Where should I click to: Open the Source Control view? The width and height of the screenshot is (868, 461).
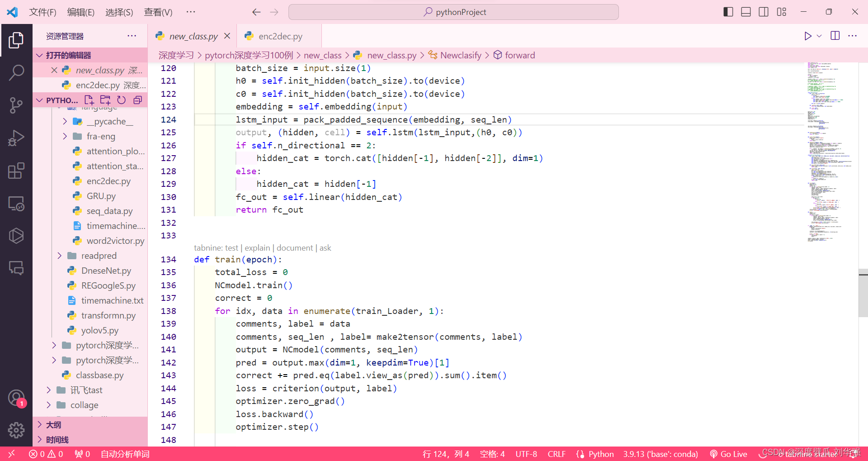[x=16, y=105]
